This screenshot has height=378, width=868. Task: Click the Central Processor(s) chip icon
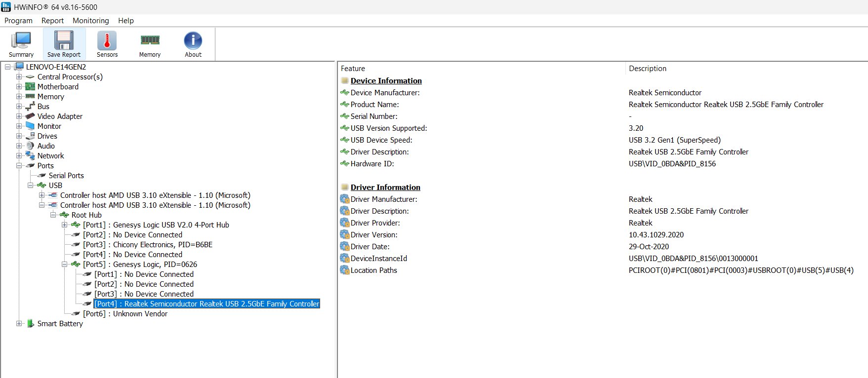(30, 77)
